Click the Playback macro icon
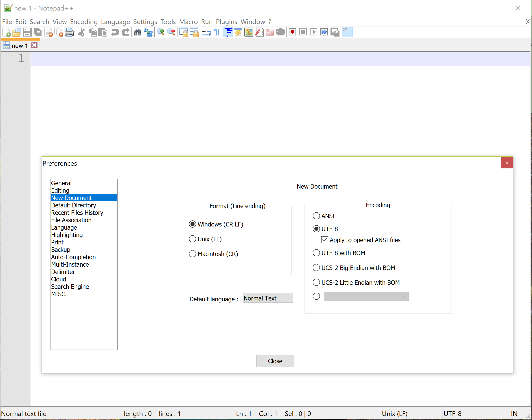 point(313,32)
